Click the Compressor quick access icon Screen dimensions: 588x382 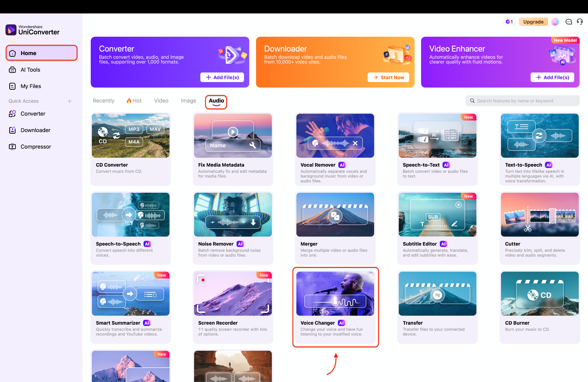point(12,147)
